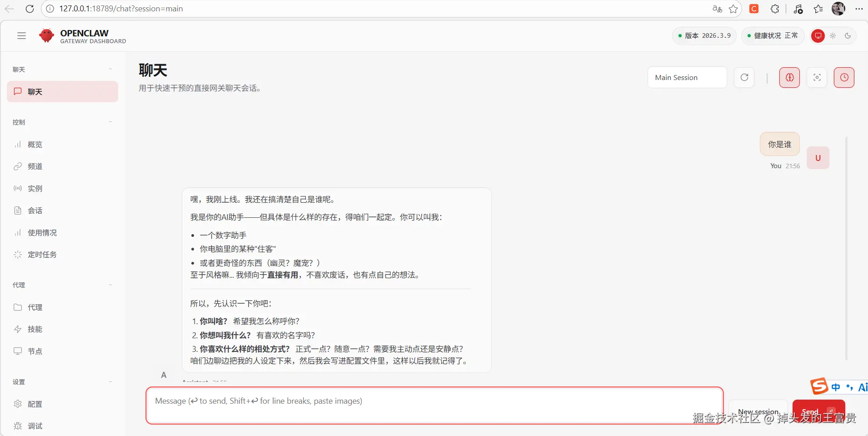Open the 配置 settings menu entry
Viewport: 868px width, 436px height.
click(x=35, y=404)
